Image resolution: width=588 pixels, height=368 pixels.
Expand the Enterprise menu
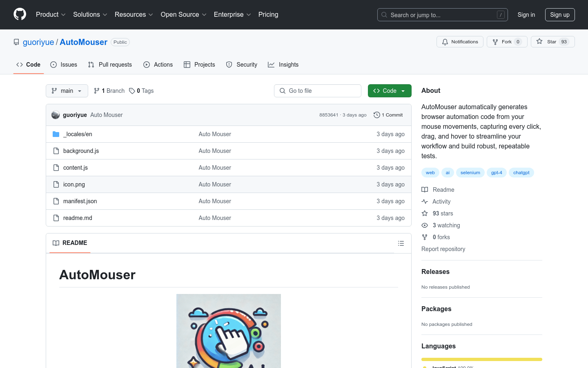coord(232,14)
